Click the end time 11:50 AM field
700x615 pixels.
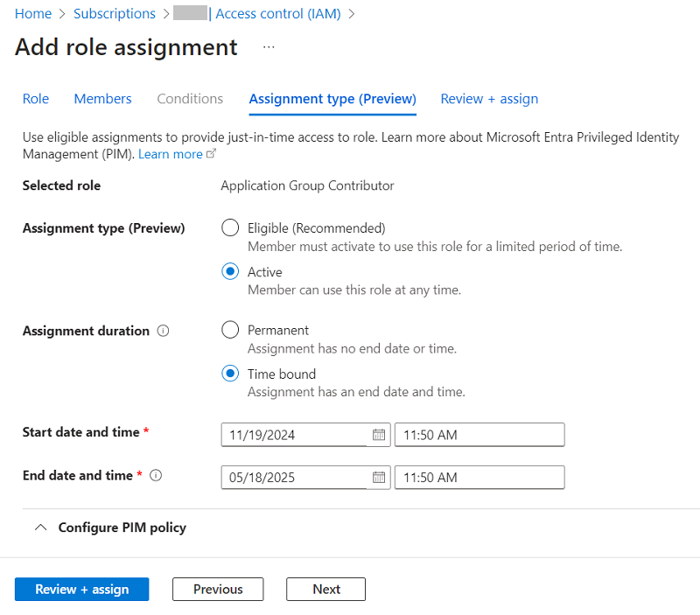(479, 477)
